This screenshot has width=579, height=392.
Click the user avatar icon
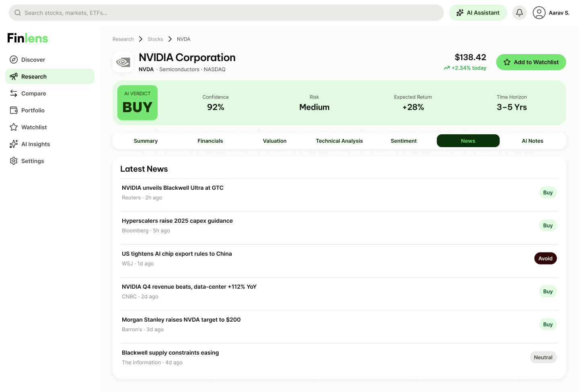click(x=539, y=13)
